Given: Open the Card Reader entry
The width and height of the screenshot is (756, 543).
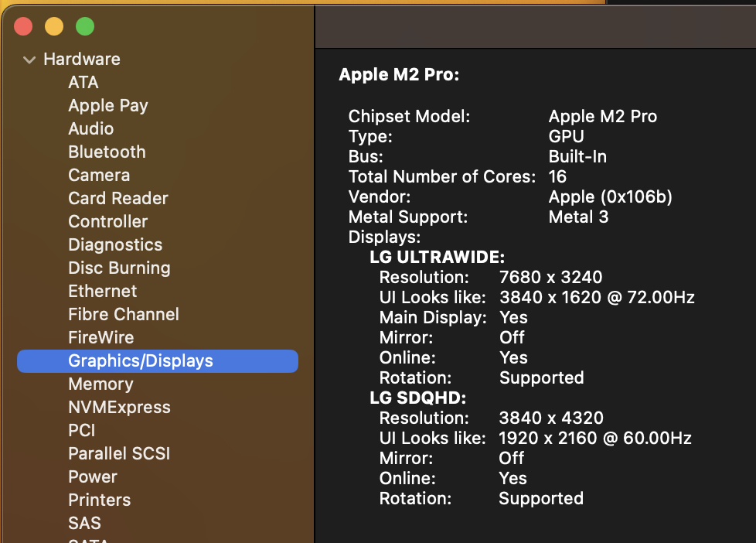Looking at the screenshot, I should coord(118,198).
